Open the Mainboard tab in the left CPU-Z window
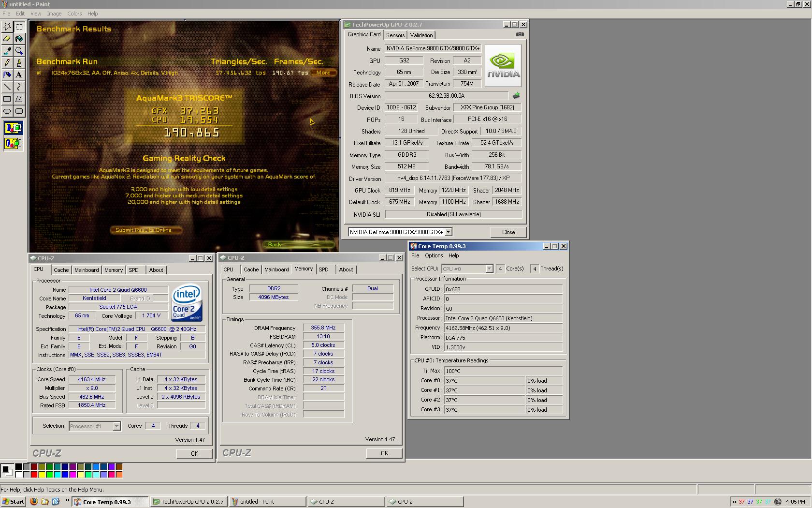Screen dimensions: 812x508 87,270
